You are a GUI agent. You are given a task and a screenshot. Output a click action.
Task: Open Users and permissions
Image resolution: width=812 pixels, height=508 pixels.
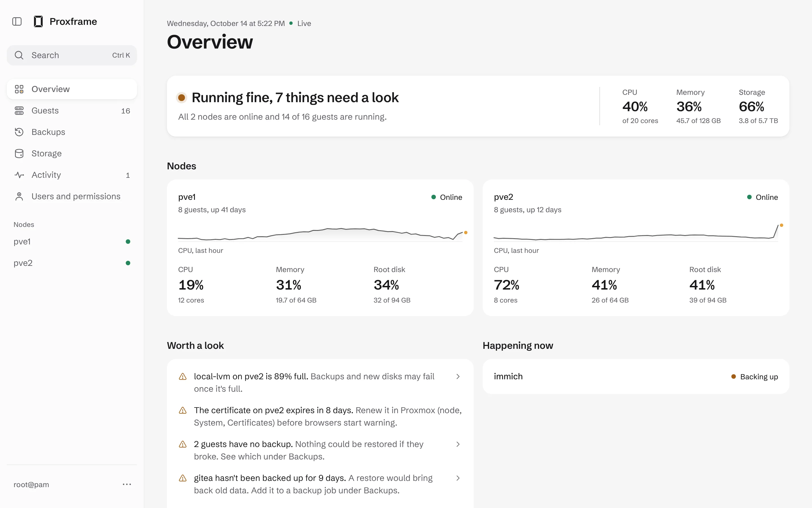[72, 196]
